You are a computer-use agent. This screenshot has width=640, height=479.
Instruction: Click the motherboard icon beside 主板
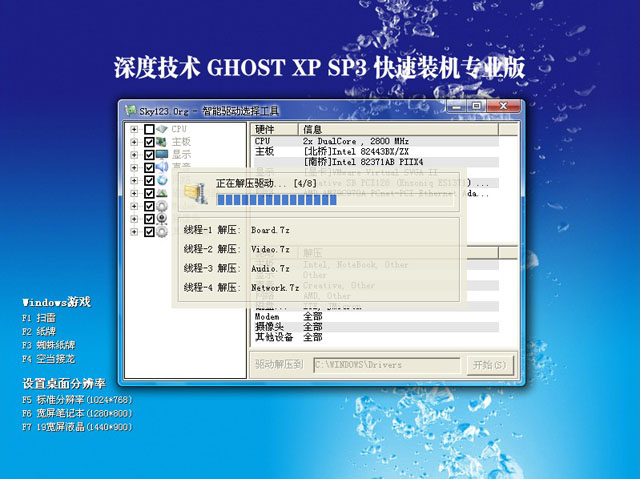[x=162, y=142]
